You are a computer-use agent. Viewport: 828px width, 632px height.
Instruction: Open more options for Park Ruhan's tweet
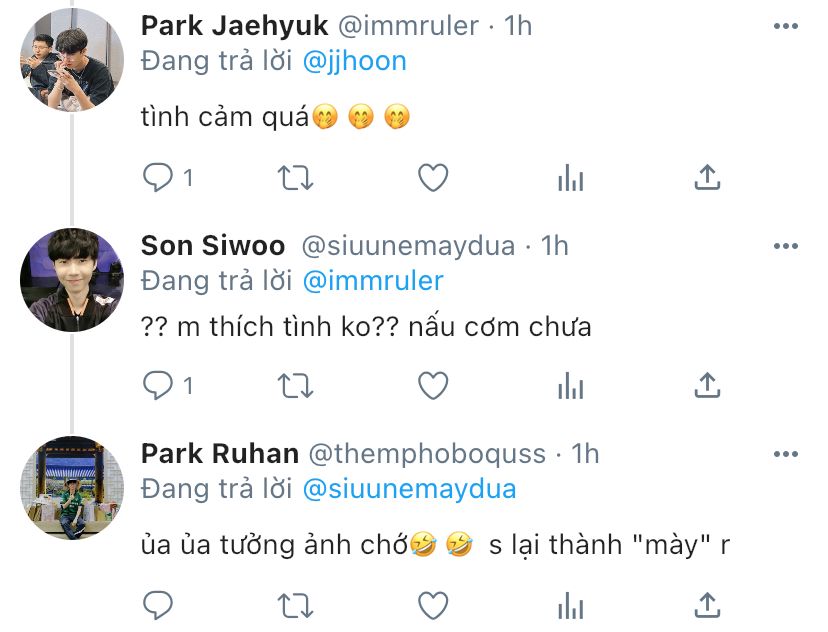[x=786, y=454]
